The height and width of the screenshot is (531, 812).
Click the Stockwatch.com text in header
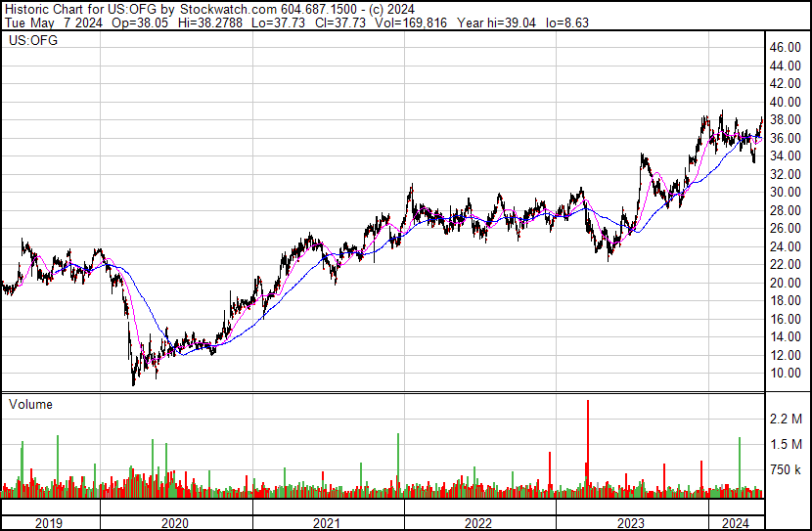(x=228, y=10)
